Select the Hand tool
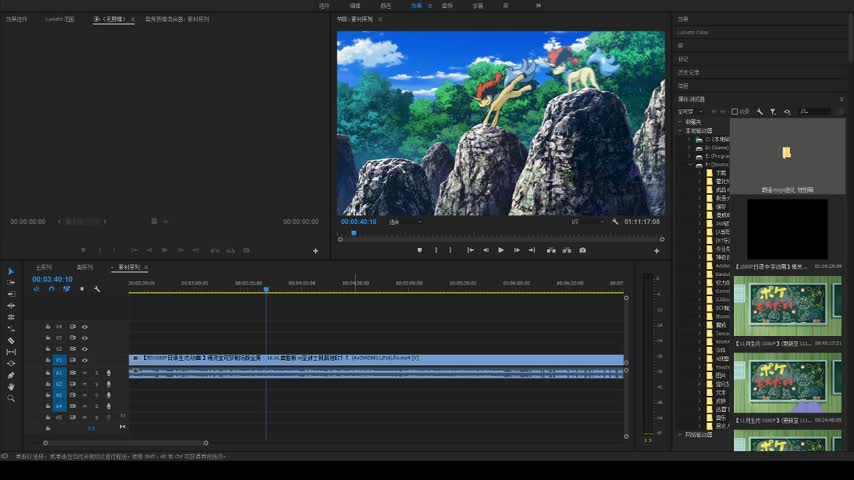This screenshot has width=854, height=480. 11,387
